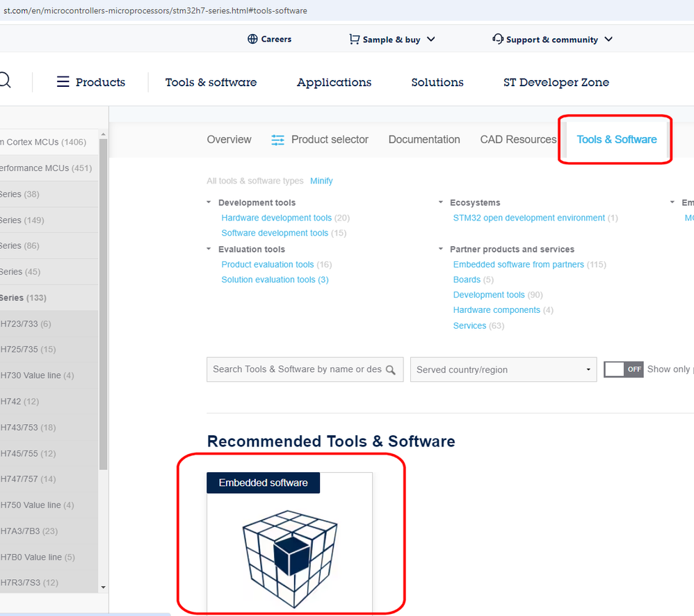
Task: Select H743/753 (18) in sidebar
Action: click(49, 428)
